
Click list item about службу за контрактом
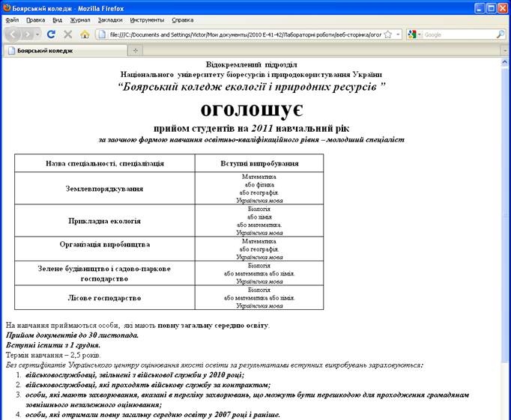click(148, 385)
